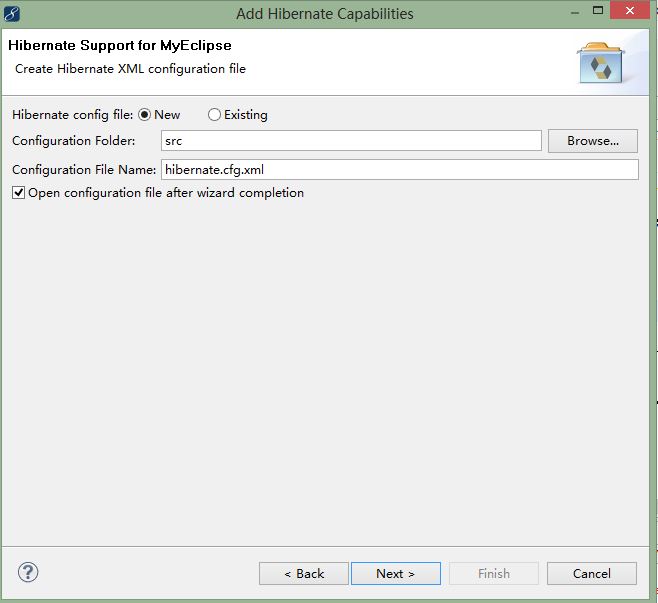Close the dialog with the red X
The width and height of the screenshot is (658, 603).
(x=630, y=10)
